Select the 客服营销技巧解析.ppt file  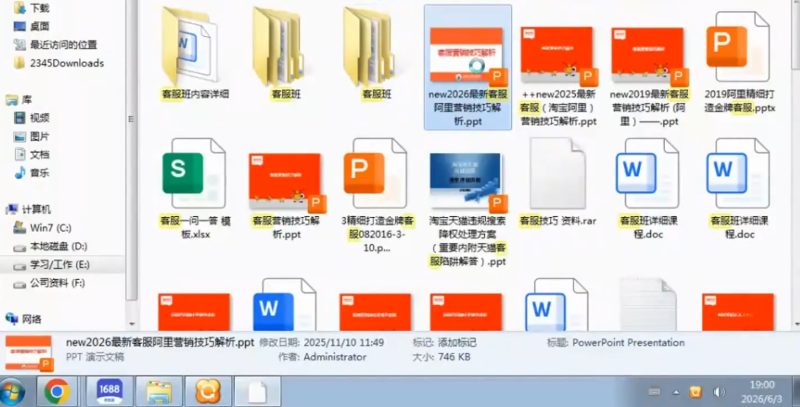(286, 196)
